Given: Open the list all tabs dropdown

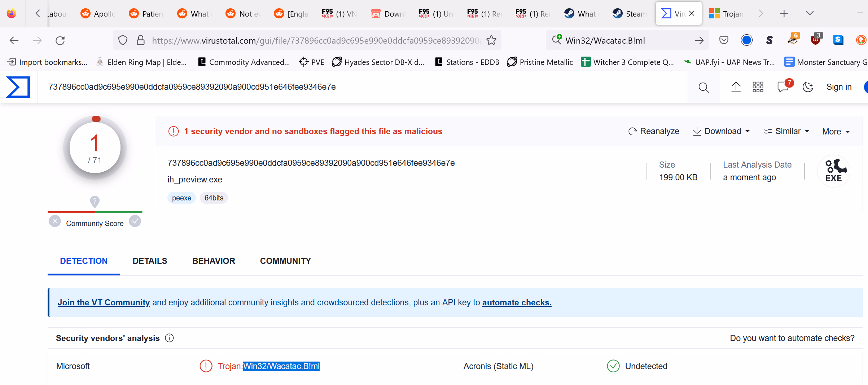Looking at the screenshot, I should [x=810, y=13].
